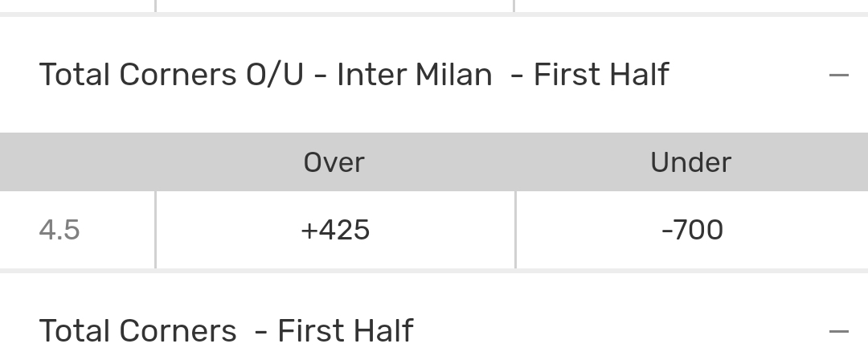Toggle the Total Corners - First Half heading
The image size is (868, 356).
(x=226, y=331)
